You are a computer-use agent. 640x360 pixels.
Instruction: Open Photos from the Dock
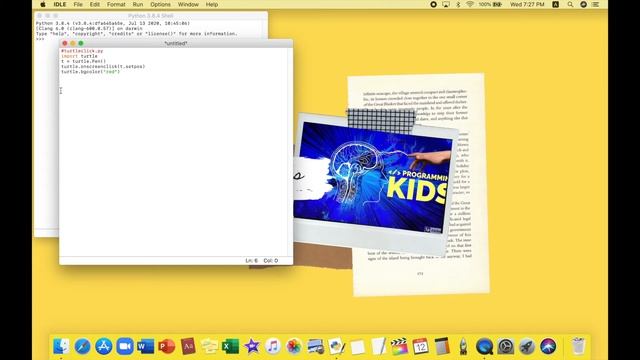coord(293,347)
